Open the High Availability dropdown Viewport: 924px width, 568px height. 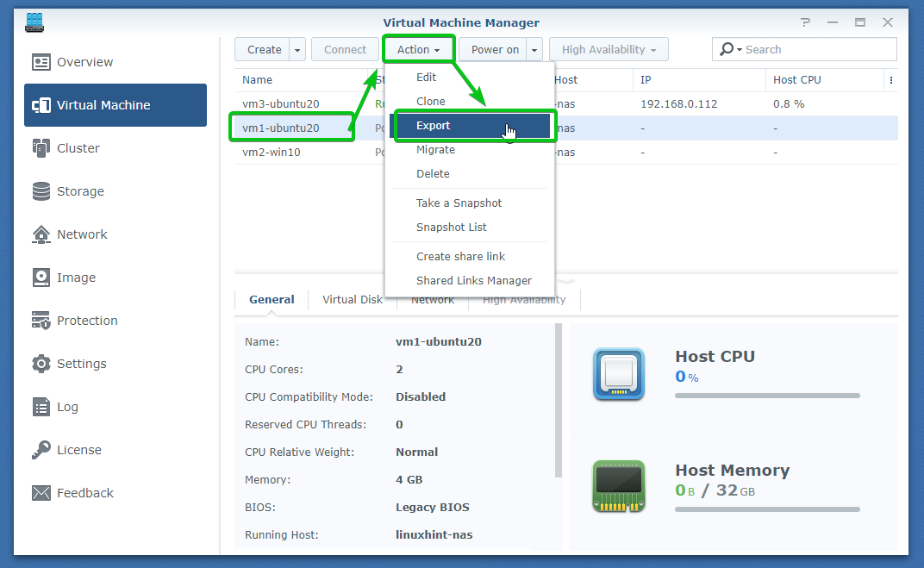point(609,49)
